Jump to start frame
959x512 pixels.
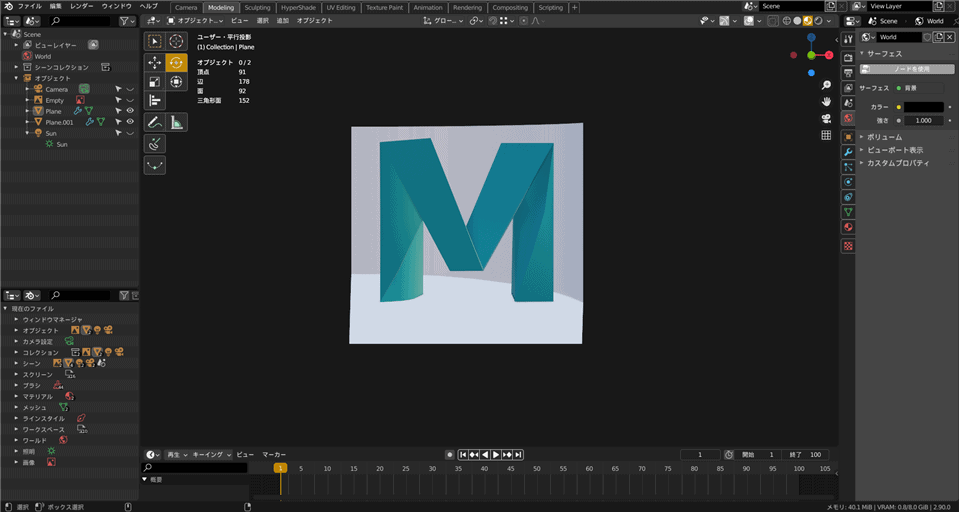[x=463, y=454]
